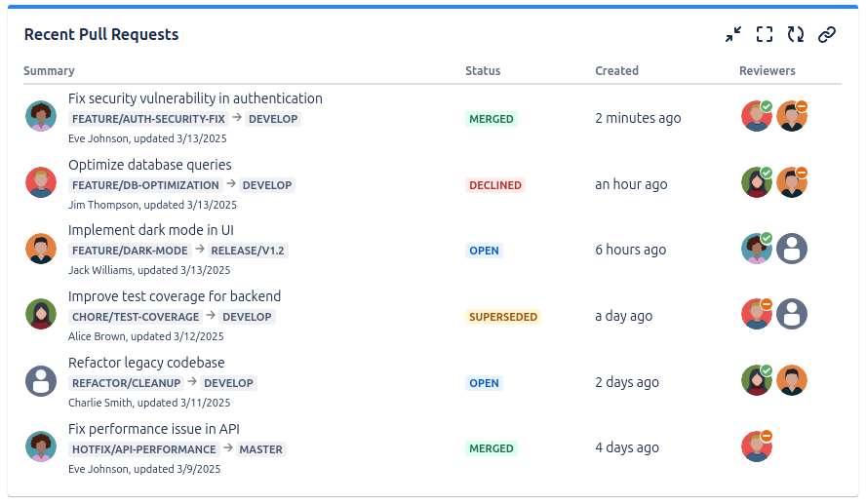Click the sole reviewer avatar on API performance row
The height and width of the screenshot is (504, 866).
coord(757,446)
